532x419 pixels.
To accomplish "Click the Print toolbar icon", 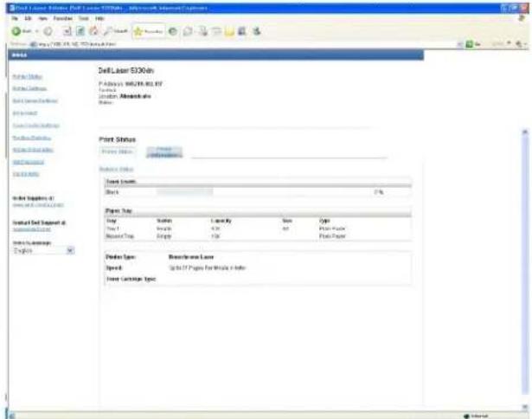I will coord(203,31).
